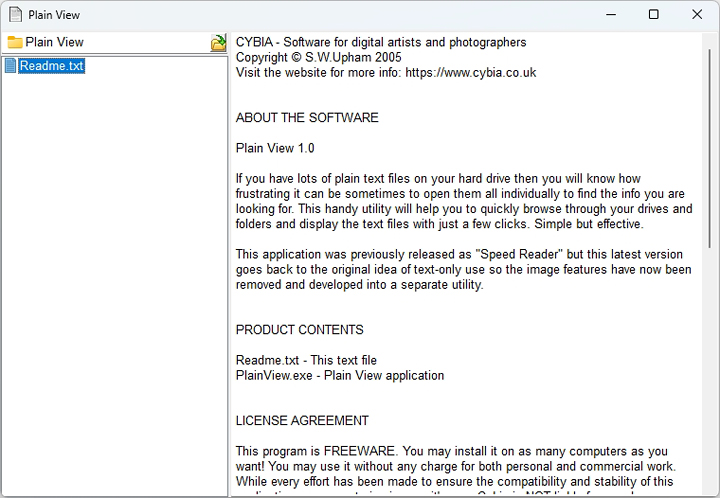Click the PlainView.exe line in text

coord(339,375)
